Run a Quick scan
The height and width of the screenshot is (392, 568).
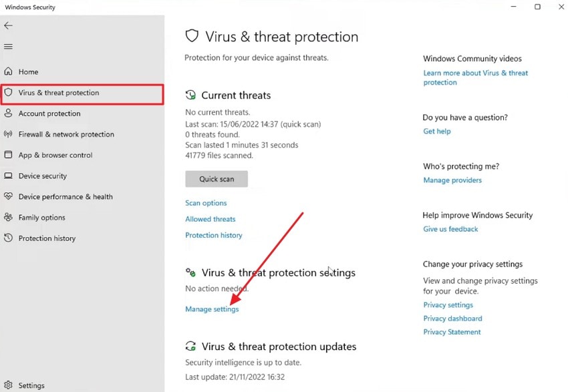pos(216,178)
